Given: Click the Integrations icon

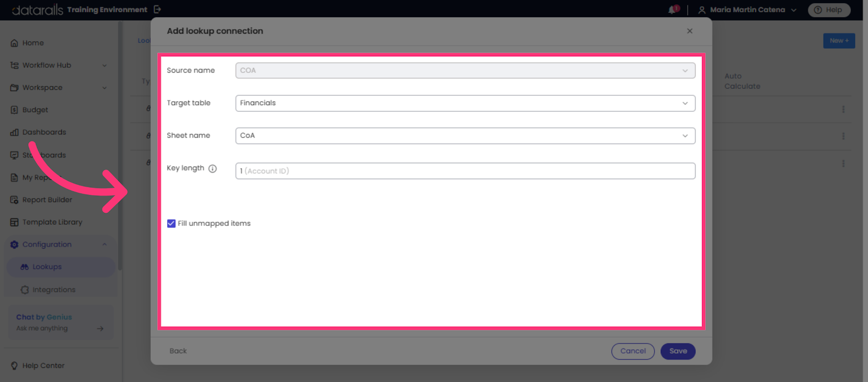Looking at the screenshot, I should coord(24,290).
